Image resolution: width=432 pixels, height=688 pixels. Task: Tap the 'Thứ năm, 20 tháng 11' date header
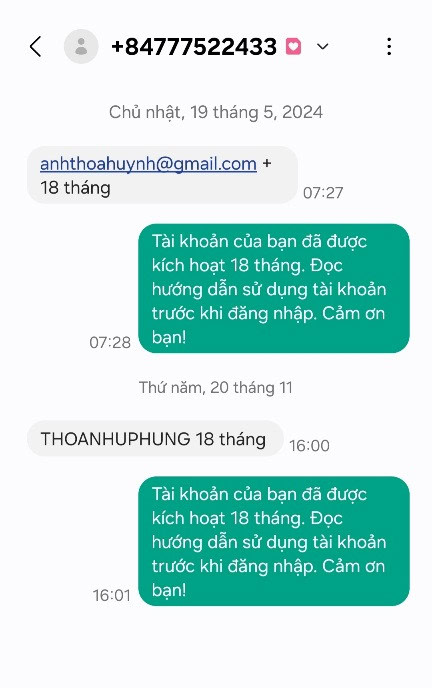point(216,387)
